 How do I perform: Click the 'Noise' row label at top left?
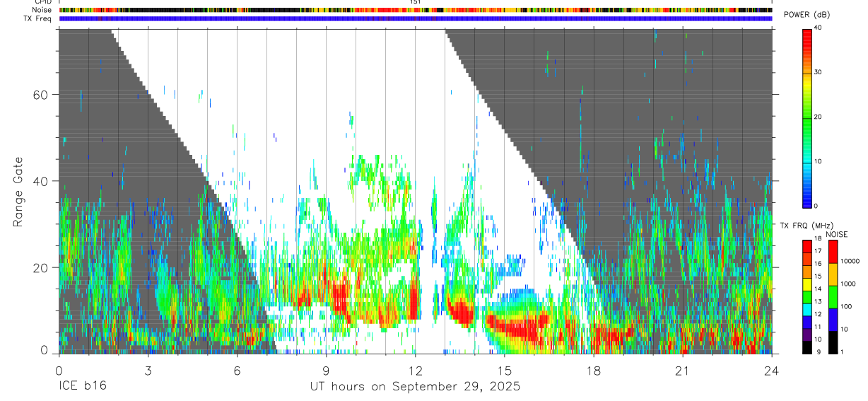point(41,10)
